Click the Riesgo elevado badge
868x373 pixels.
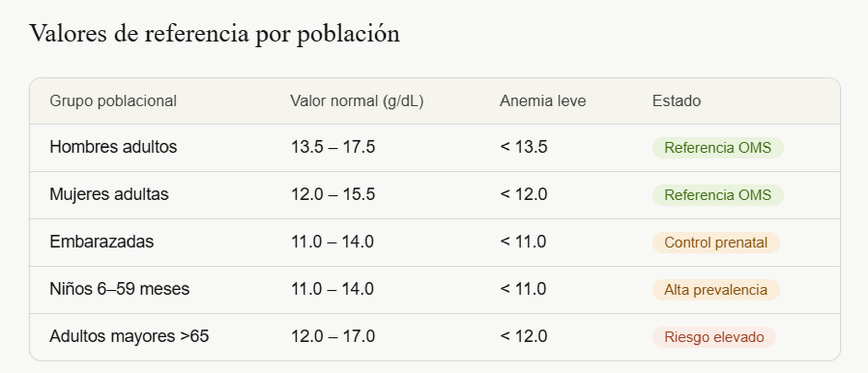(714, 337)
